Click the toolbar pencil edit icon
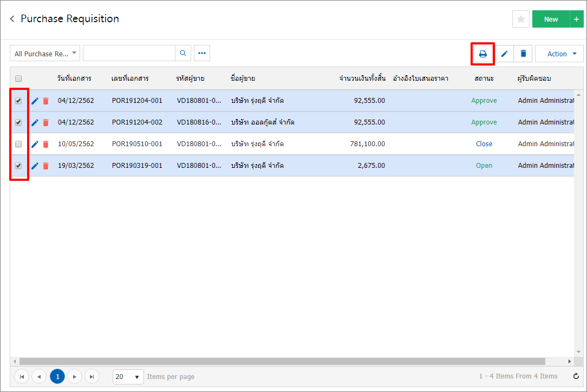 504,54
